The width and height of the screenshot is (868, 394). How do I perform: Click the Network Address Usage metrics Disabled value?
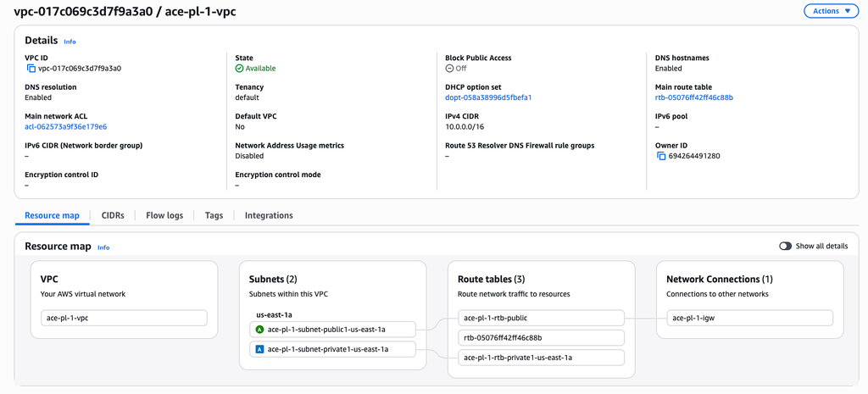pyautogui.click(x=248, y=156)
